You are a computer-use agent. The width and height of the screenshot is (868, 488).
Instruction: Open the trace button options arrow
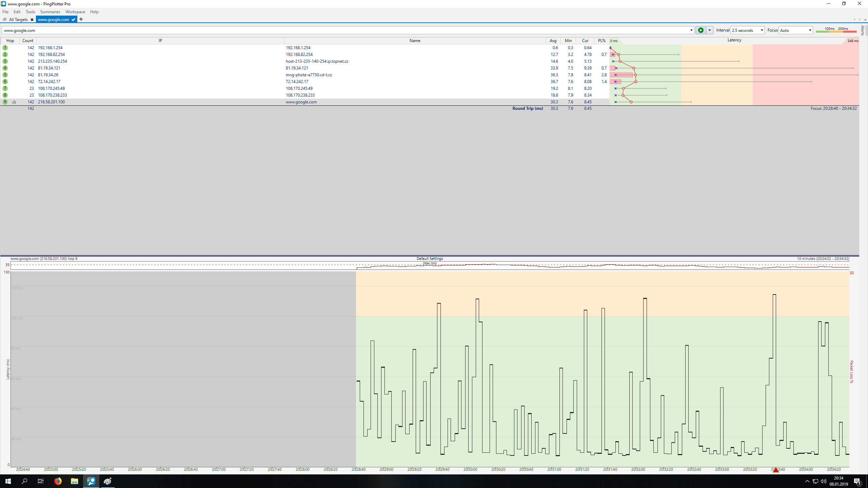coord(709,30)
